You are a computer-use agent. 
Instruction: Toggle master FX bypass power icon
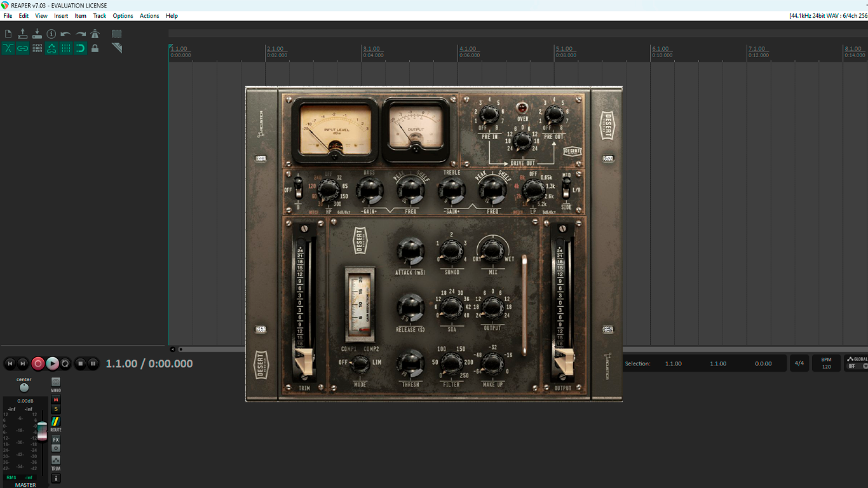click(x=56, y=448)
